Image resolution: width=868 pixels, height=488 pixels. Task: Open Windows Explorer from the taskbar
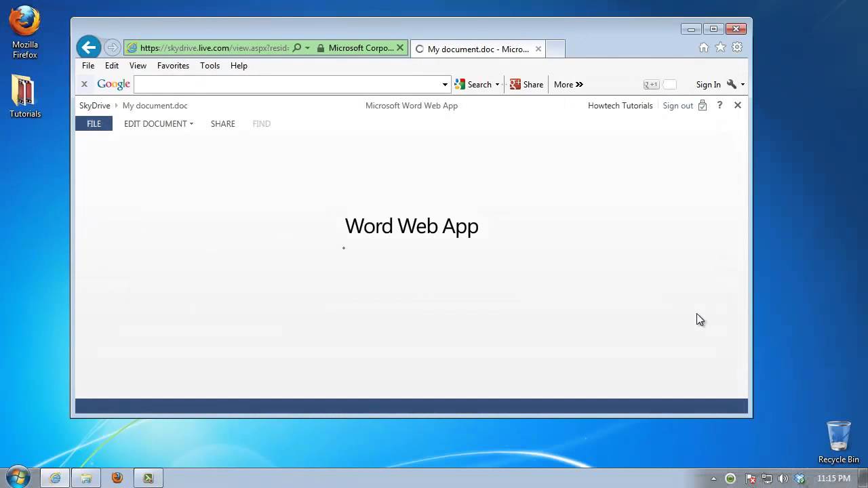[x=86, y=478]
